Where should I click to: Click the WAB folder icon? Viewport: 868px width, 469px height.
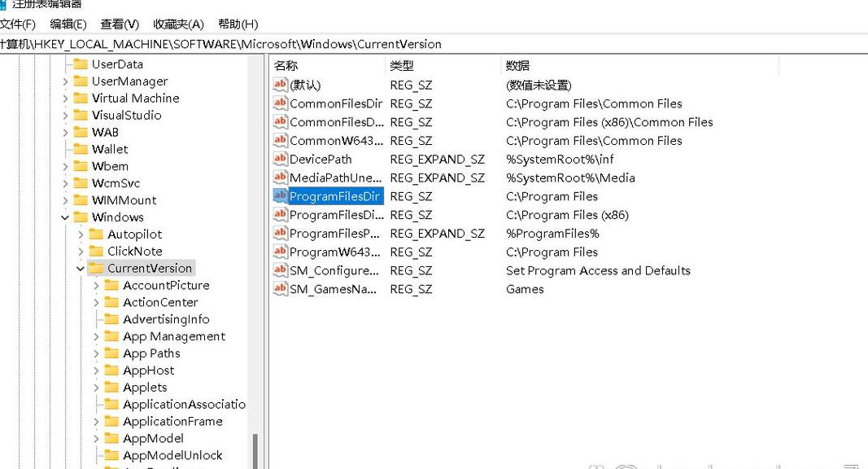point(81,132)
